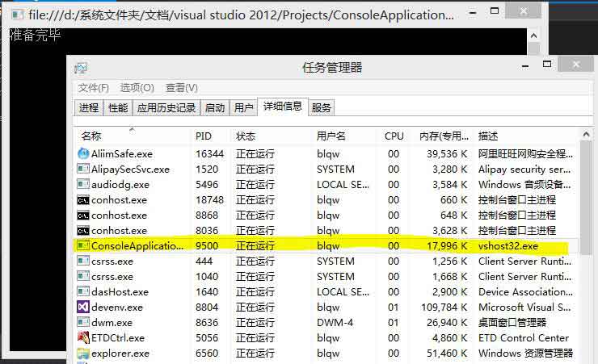Click the console window scroll-up arrow

click(x=534, y=36)
